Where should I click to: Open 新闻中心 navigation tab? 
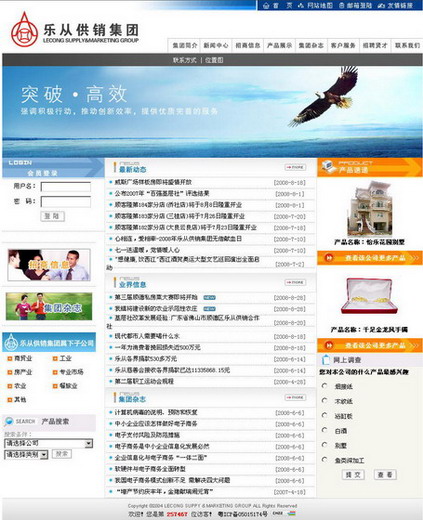pos(216,45)
